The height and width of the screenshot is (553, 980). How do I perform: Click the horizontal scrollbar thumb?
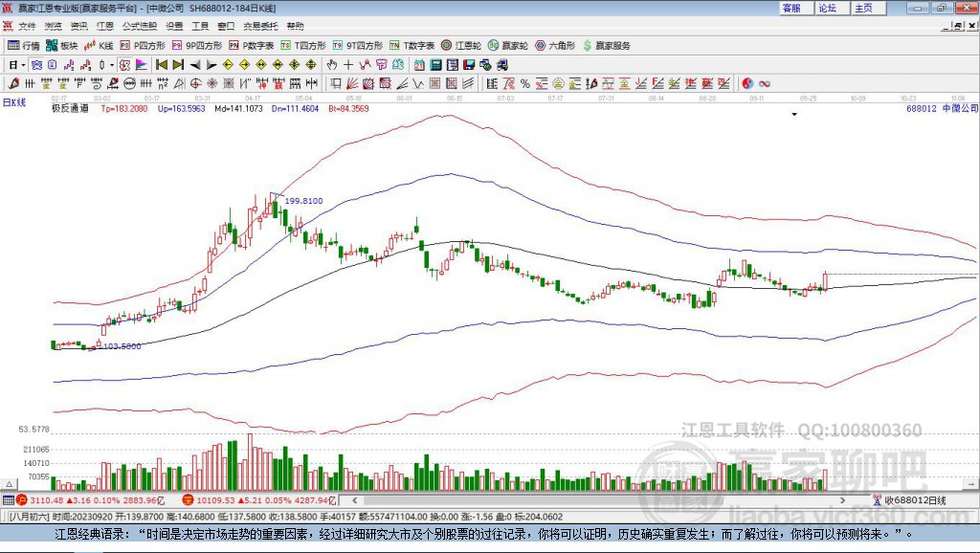[544, 499]
